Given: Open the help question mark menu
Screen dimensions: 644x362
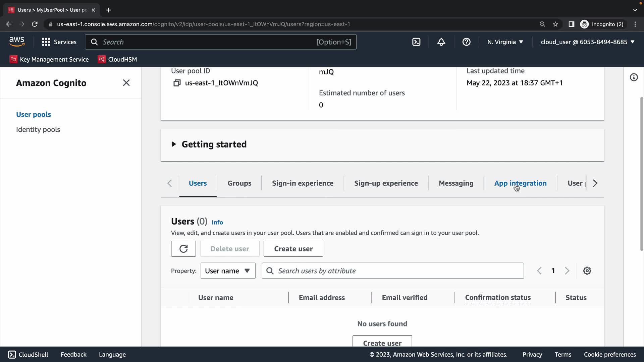Looking at the screenshot, I should (x=466, y=42).
